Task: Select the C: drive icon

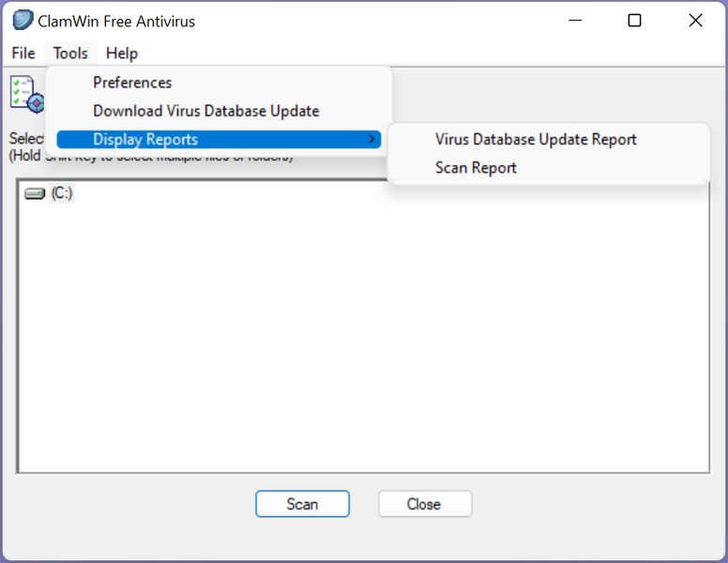Action: (x=35, y=193)
